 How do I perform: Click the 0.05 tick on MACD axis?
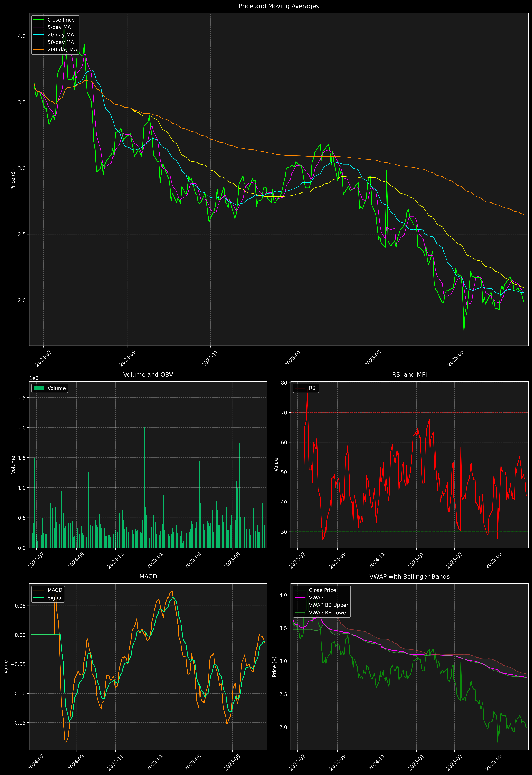tap(20, 606)
